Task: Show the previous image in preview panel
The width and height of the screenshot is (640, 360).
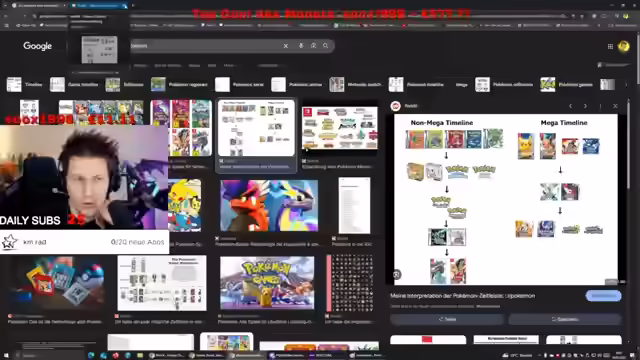Action: point(571,106)
